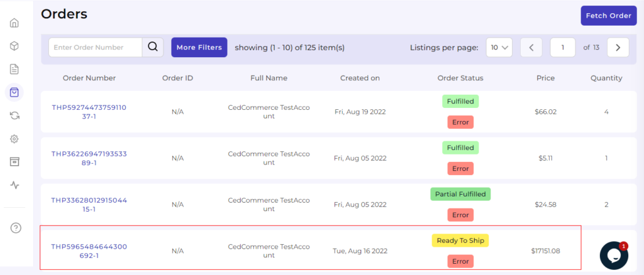
Task: Click the sync arrows icon in sidebar
Action: pyautogui.click(x=14, y=116)
